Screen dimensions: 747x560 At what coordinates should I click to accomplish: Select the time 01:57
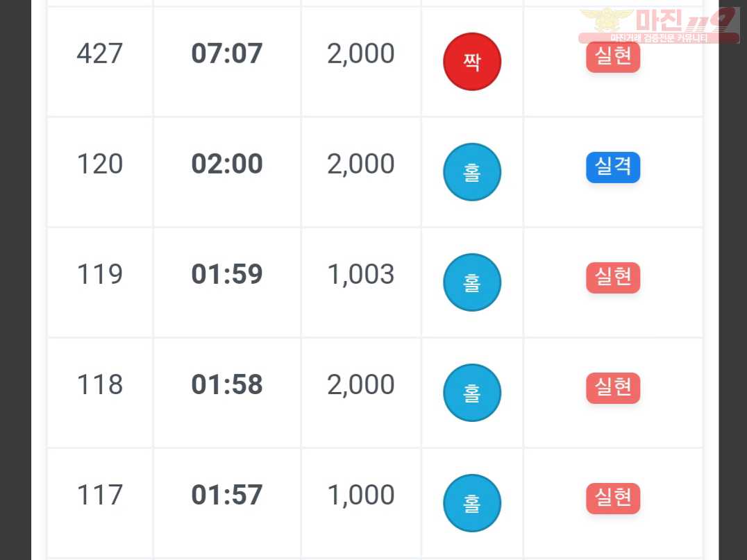(227, 495)
